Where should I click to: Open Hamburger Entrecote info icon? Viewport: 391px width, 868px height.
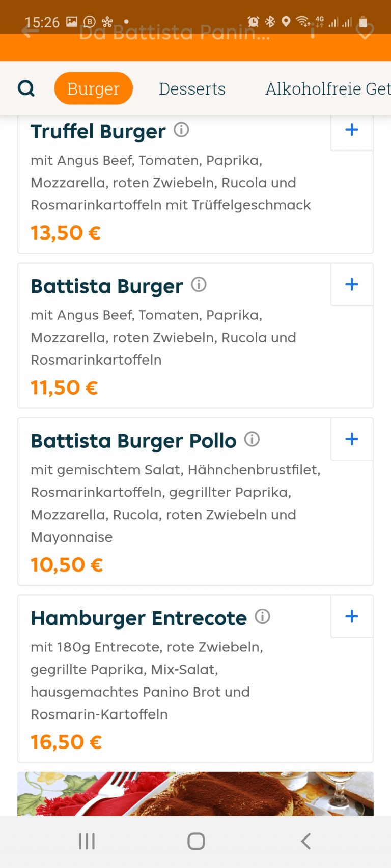pos(262,617)
